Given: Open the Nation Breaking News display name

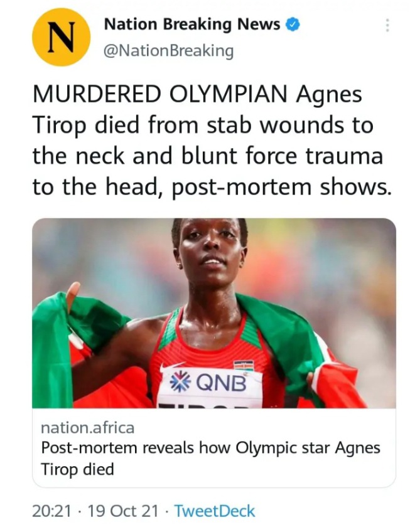Looking at the screenshot, I should (192, 24).
